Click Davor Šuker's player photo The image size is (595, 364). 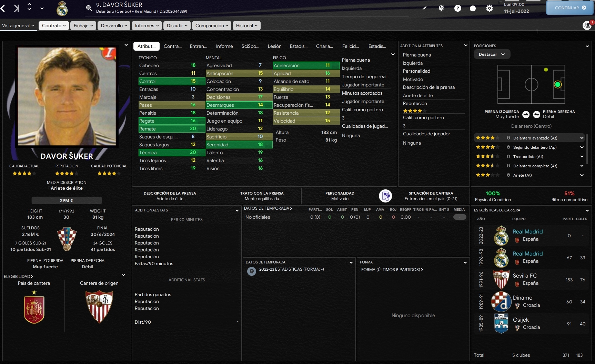tap(67, 96)
